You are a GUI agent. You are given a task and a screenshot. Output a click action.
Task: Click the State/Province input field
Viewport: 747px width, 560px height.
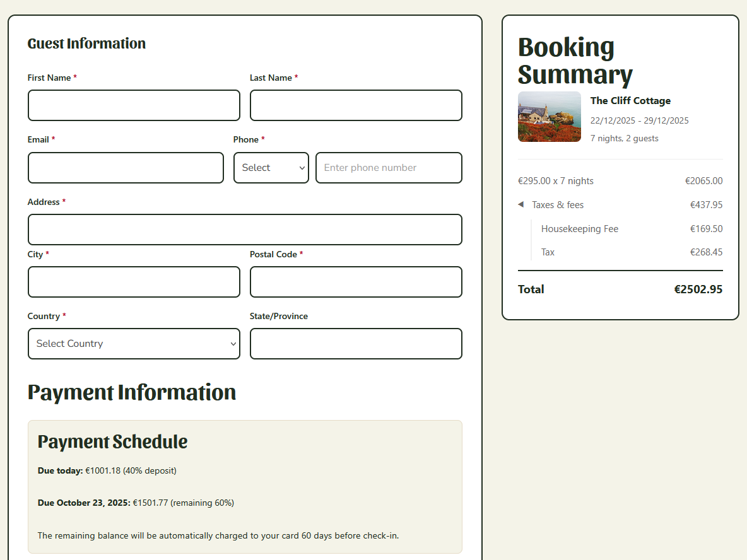tap(356, 344)
